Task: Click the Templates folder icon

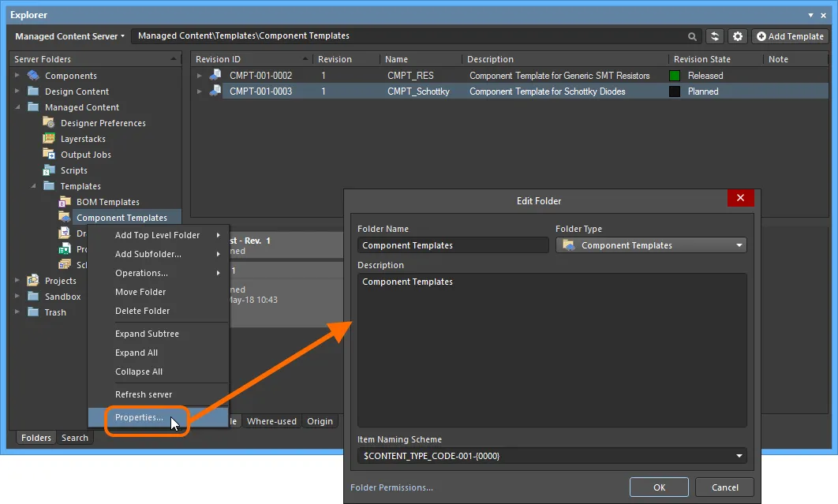Action: click(49, 186)
